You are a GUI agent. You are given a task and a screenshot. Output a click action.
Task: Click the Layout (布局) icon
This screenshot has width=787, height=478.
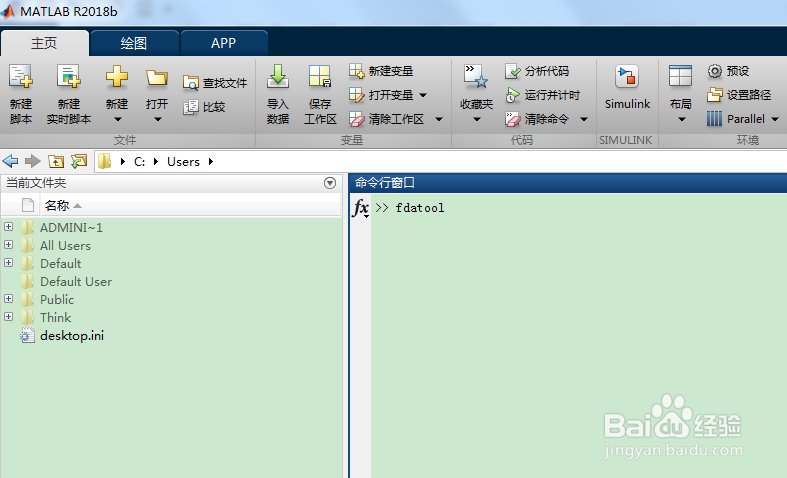681,76
